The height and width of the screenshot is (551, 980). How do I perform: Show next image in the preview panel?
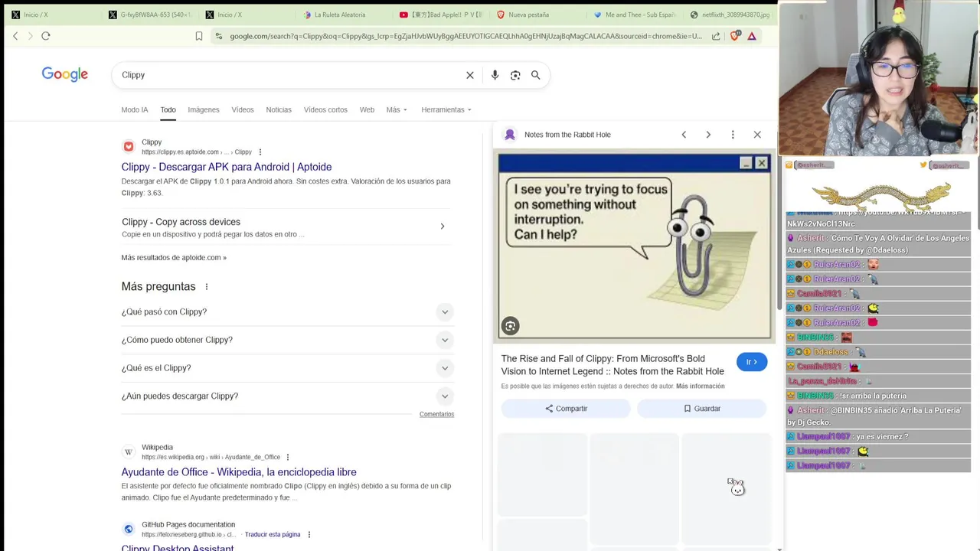pos(708,135)
